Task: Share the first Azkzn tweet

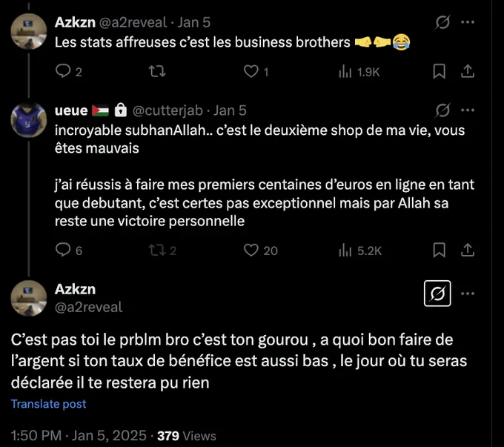Action: point(468,71)
